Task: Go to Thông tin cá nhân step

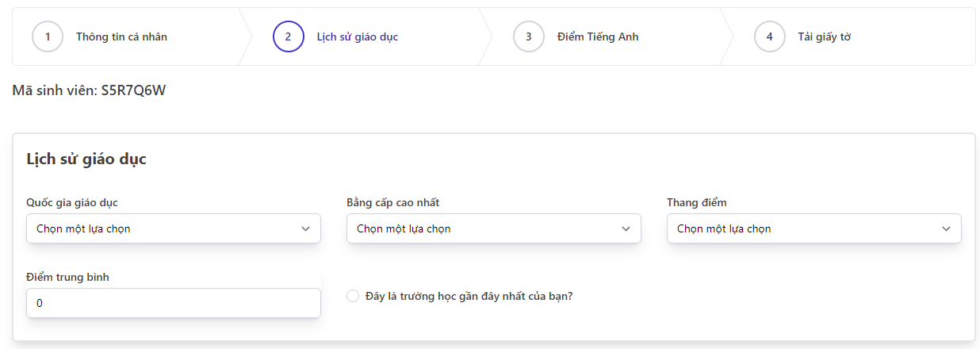Action: (x=121, y=36)
